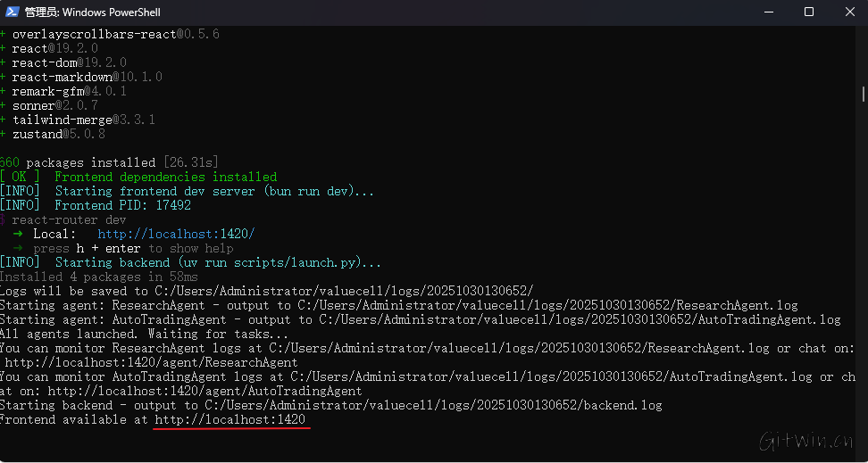Viewport: 868px width, 463px height.
Task: Click the green [ OK ] status marker
Action: pyautogui.click(x=20, y=177)
